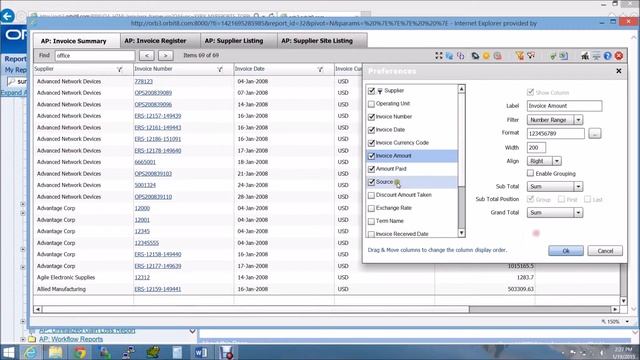Click the browser back arrow button
The width and height of the screenshot is (640, 360).
(x=7, y=16)
